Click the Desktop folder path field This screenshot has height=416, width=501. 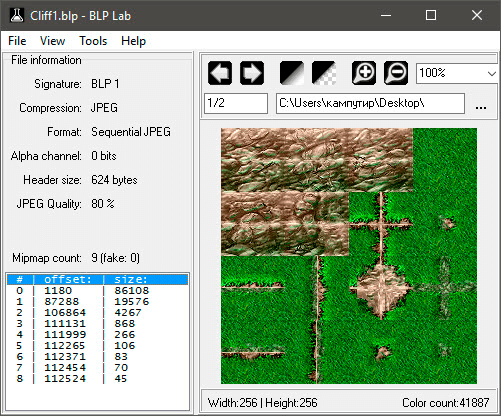(x=370, y=103)
